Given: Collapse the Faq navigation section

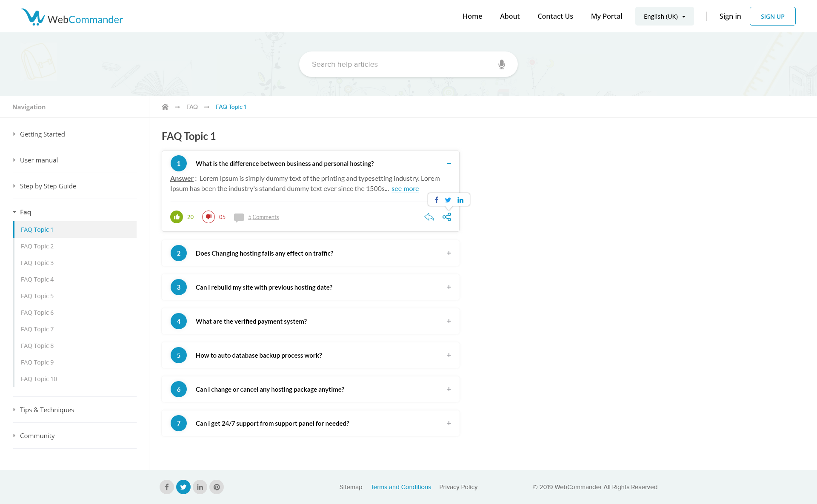Looking at the screenshot, I should [x=25, y=212].
